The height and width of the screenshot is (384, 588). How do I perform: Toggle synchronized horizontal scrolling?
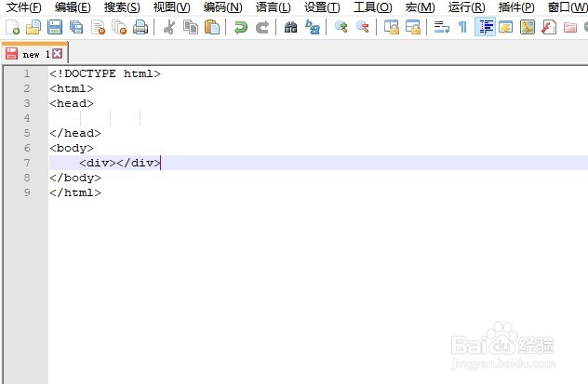(x=413, y=27)
